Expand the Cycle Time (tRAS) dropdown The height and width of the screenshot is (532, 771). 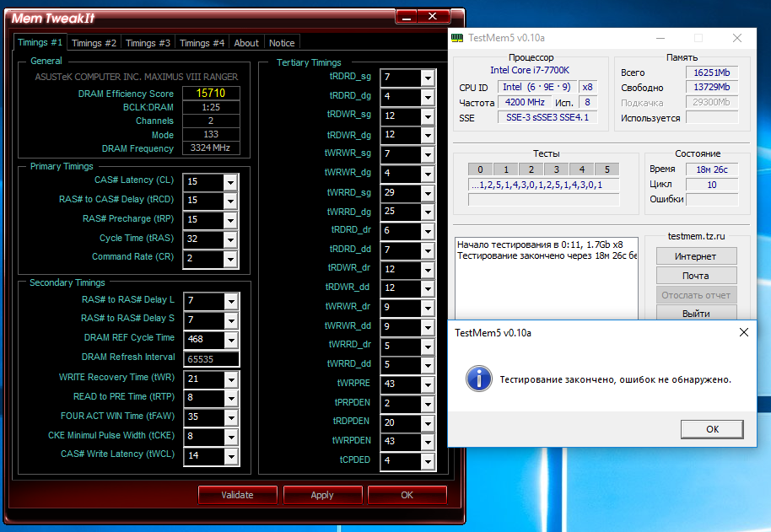point(230,239)
